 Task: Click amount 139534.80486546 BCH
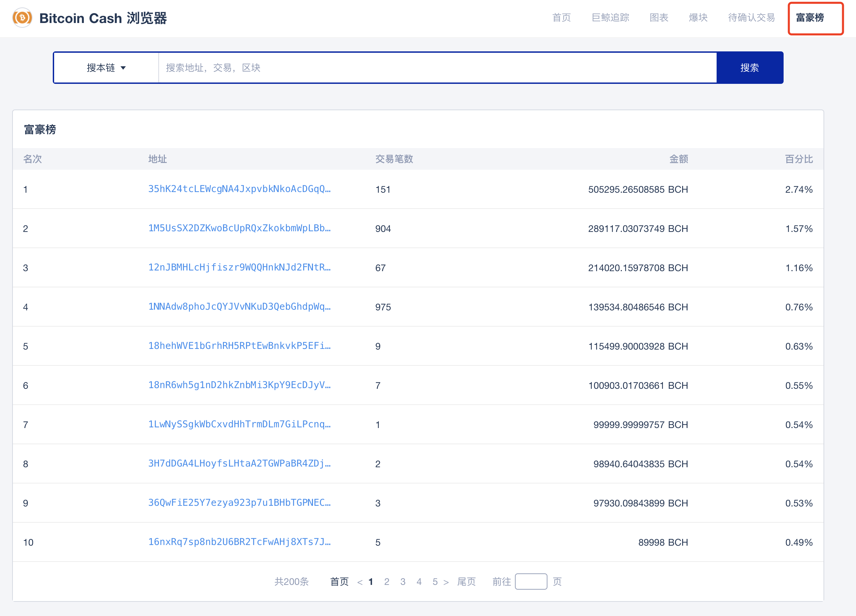point(638,307)
